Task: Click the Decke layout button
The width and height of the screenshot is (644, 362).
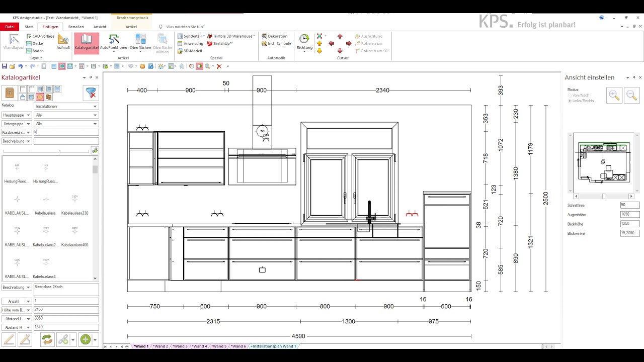Action: point(35,44)
